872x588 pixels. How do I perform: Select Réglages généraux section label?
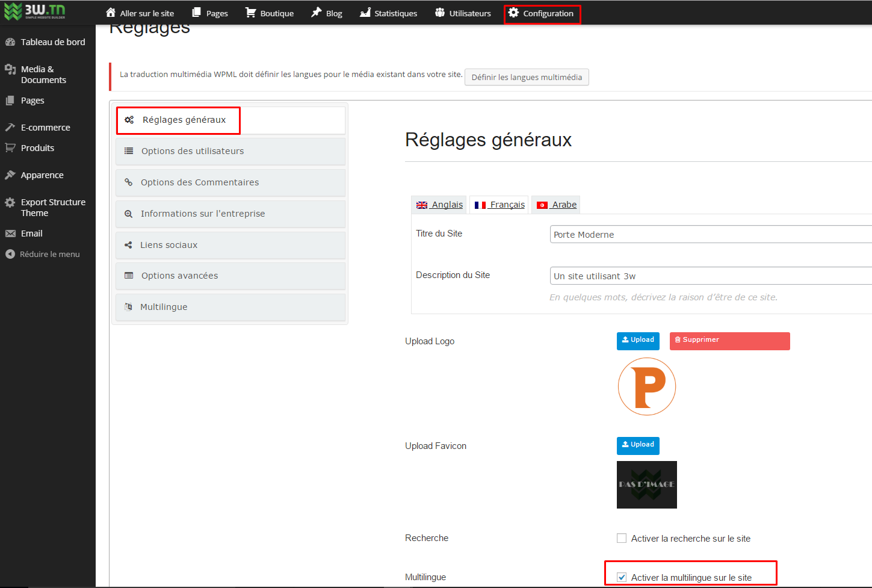click(x=184, y=120)
